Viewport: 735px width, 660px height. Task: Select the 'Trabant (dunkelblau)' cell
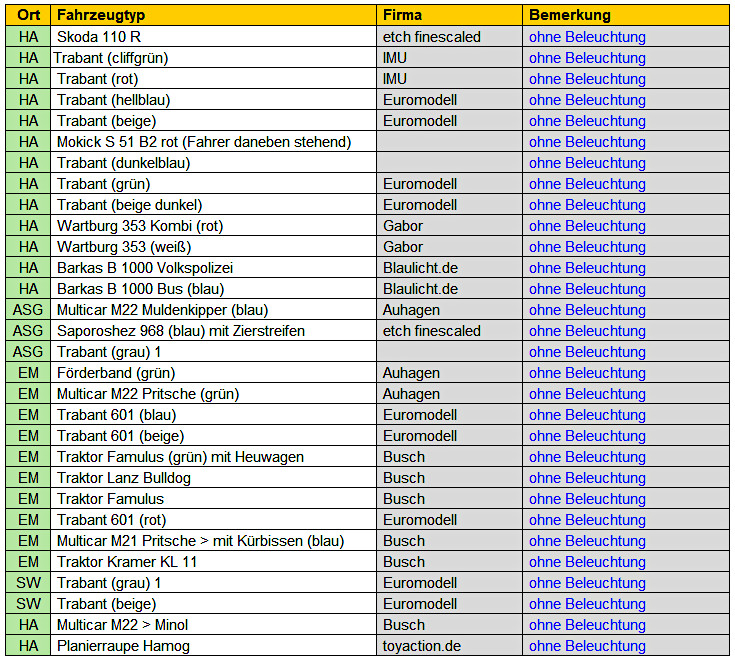coord(213,163)
